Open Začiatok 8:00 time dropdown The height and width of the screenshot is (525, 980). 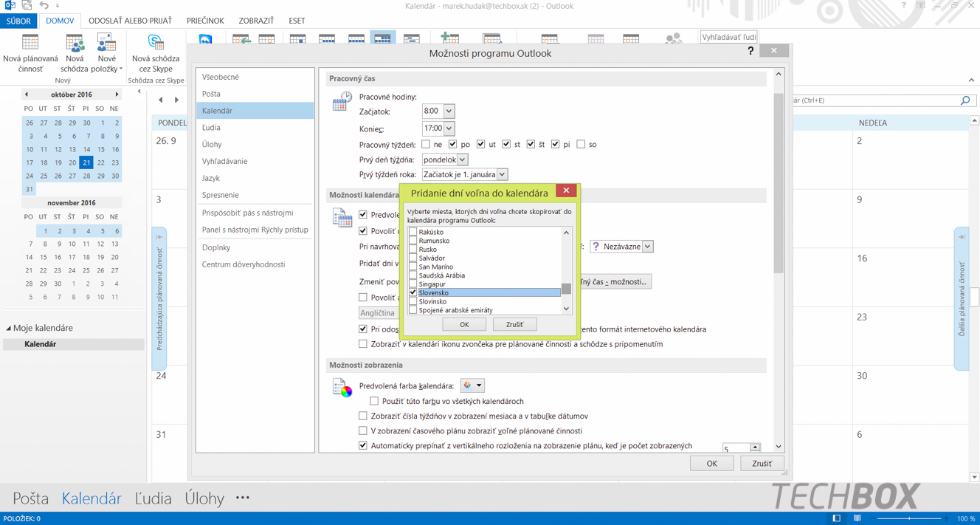(449, 111)
